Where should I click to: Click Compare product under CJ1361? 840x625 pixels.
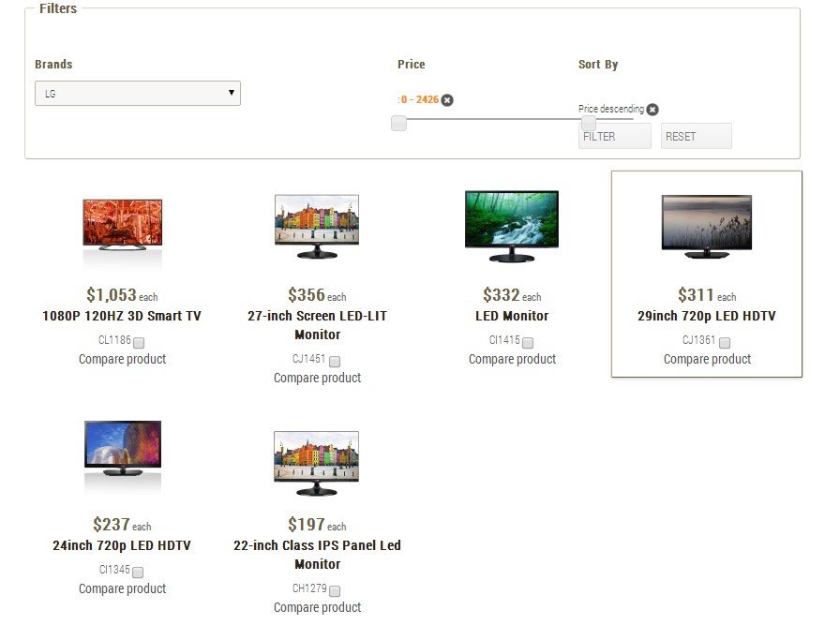pyautogui.click(x=707, y=359)
